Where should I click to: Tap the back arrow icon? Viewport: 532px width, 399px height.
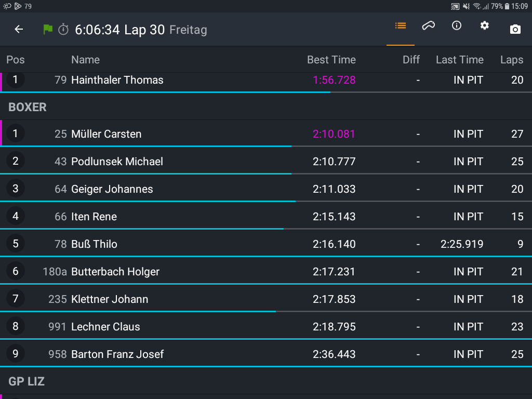click(19, 30)
